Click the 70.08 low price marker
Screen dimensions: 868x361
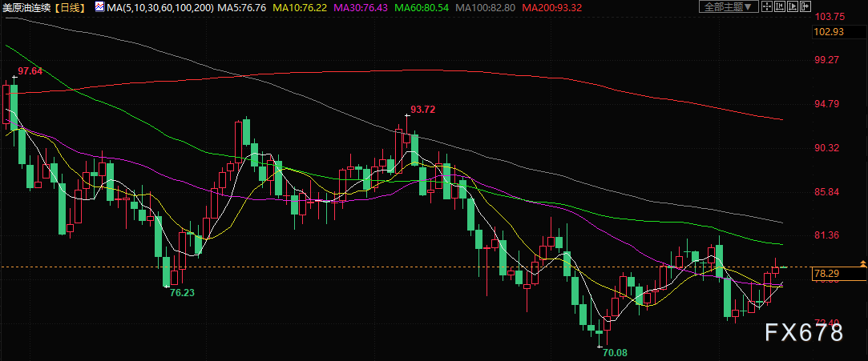tap(616, 351)
